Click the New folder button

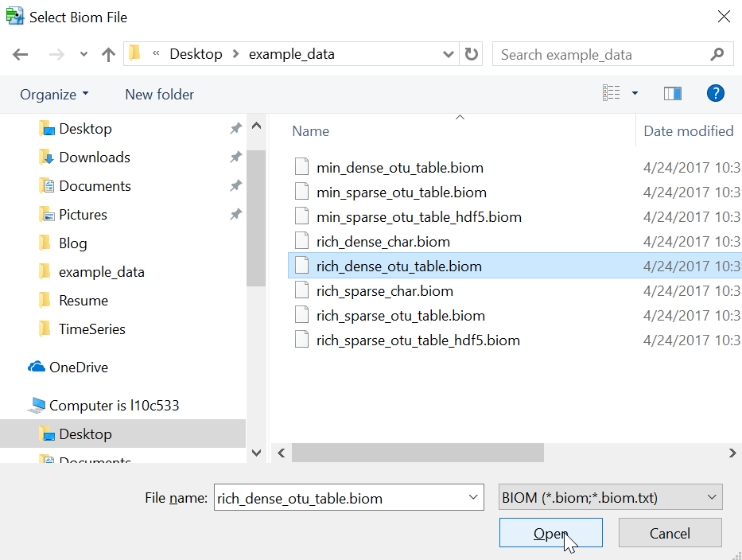click(159, 94)
